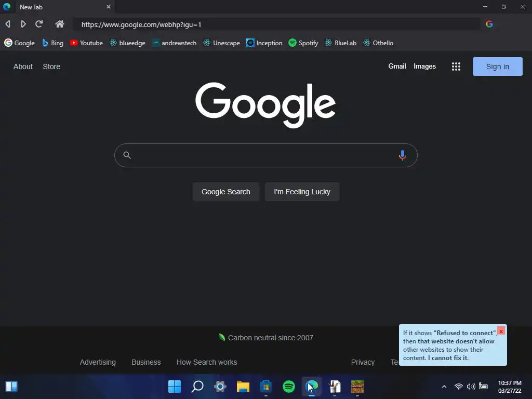Go back with the browser back arrow

(x=8, y=24)
